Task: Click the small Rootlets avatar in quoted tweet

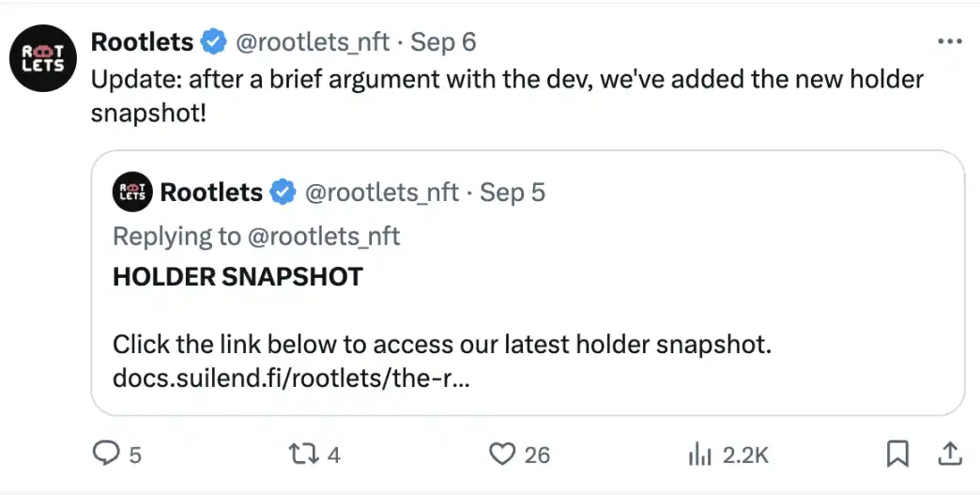Action: click(132, 193)
